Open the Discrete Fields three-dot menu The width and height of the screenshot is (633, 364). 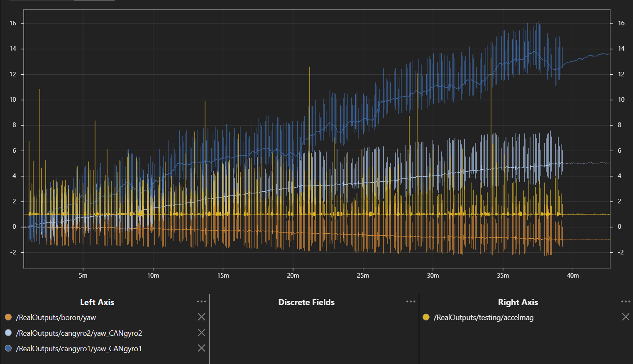tap(411, 302)
